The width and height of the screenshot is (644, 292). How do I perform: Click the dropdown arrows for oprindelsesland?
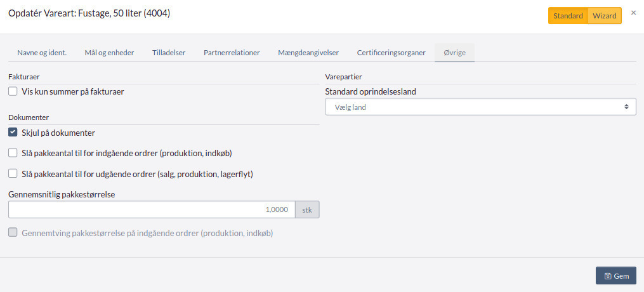click(x=626, y=107)
